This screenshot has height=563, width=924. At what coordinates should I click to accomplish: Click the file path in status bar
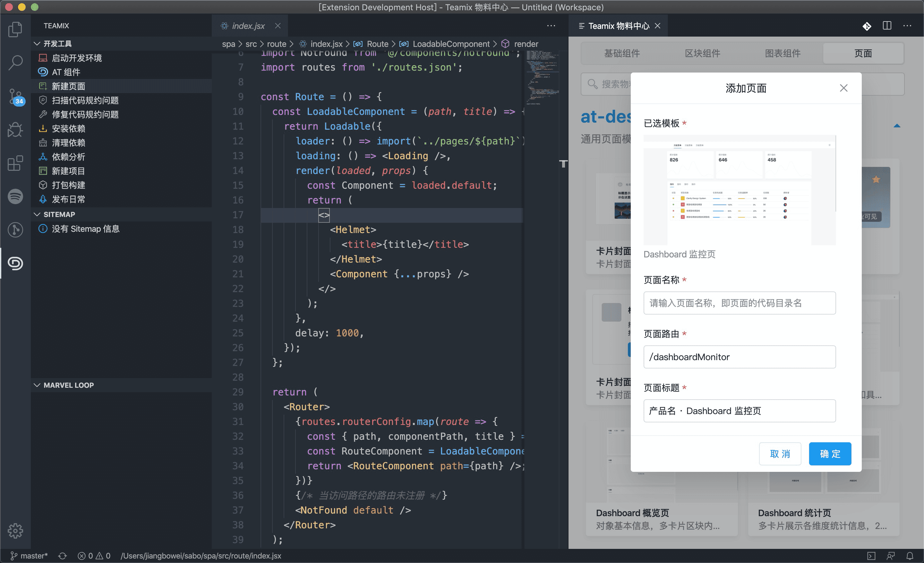tap(201, 556)
